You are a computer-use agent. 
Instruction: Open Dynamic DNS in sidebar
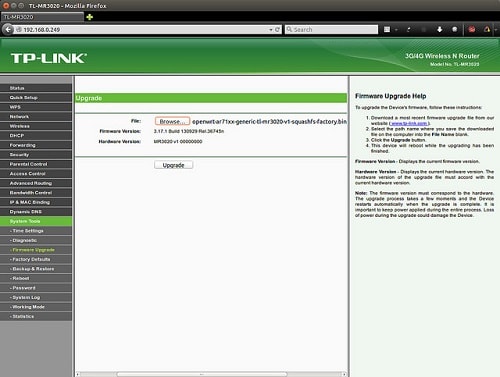tap(36, 212)
